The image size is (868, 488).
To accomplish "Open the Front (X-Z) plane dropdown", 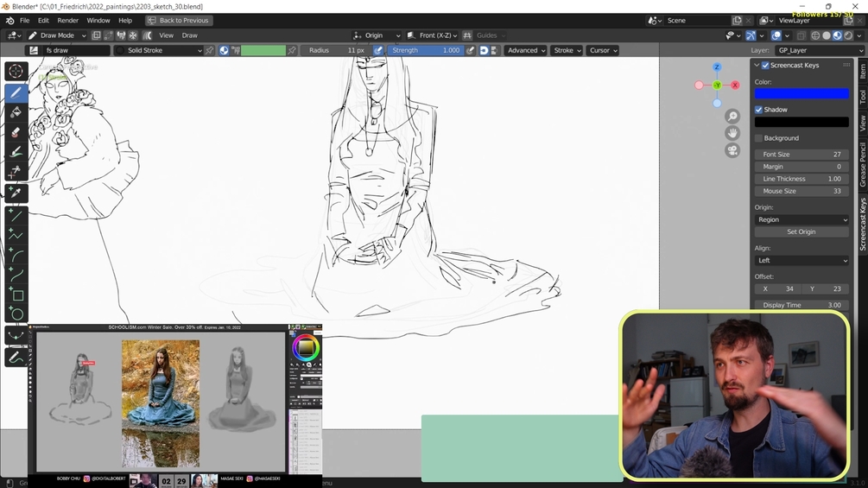I will (x=432, y=35).
